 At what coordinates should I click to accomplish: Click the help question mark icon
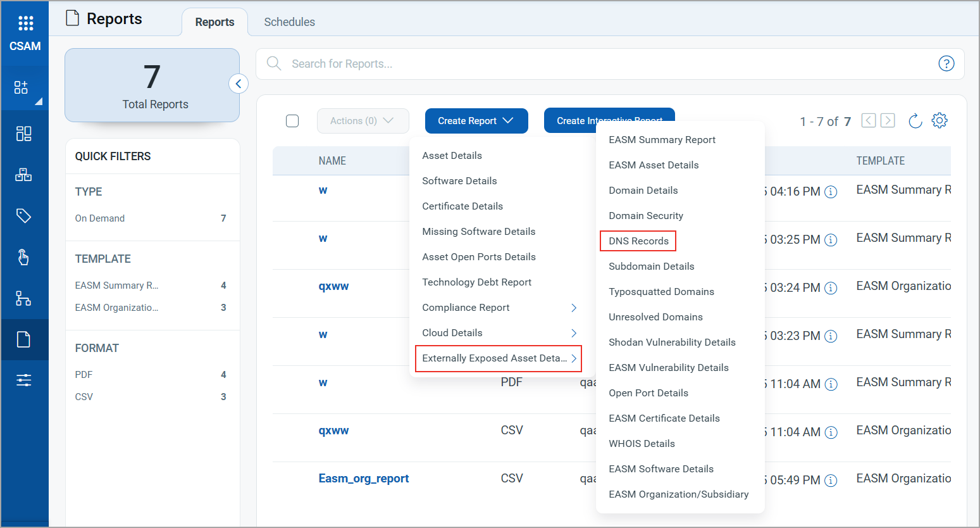pyautogui.click(x=946, y=63)
